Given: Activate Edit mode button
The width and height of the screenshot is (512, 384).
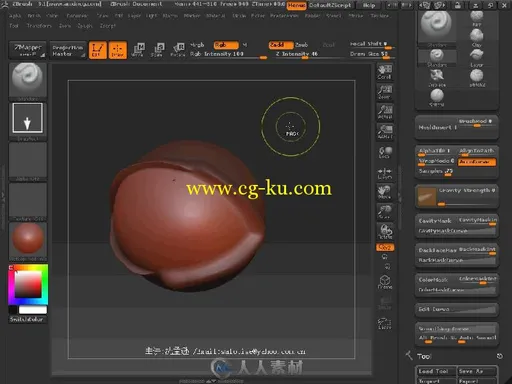Looking at the screenshot, I should (x=98, y=50).
